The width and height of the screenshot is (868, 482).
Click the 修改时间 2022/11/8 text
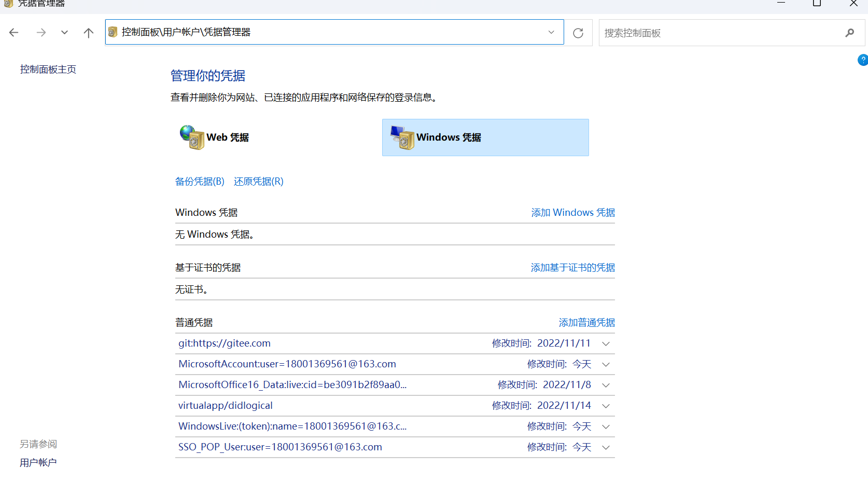(x=544, y=385)
